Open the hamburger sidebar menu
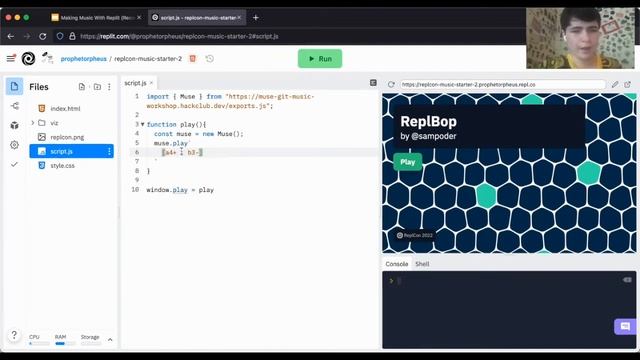640x360 pixels. [x=11, y=58]
